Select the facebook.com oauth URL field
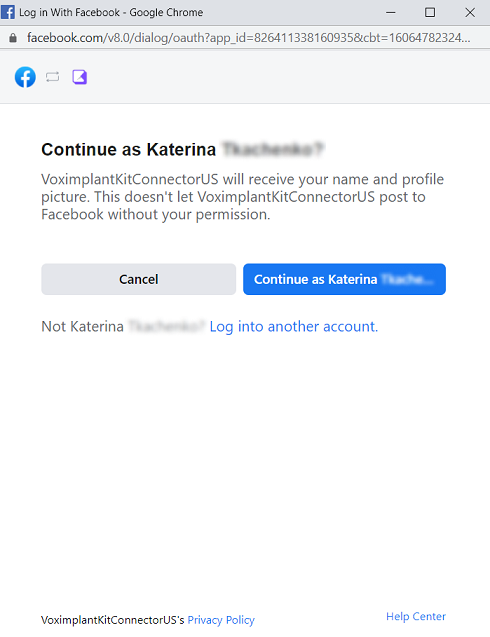 point(249,38)
